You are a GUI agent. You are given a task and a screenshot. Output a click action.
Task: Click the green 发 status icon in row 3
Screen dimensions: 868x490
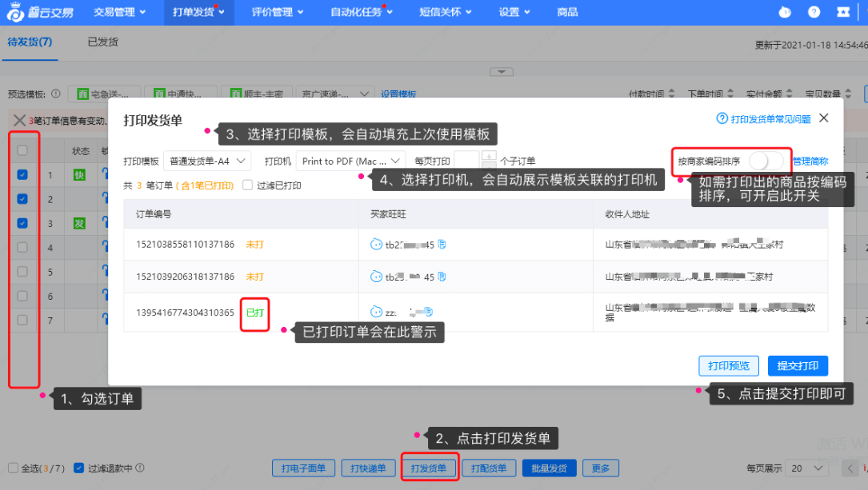pyautogui.click(x=80, y=224)
